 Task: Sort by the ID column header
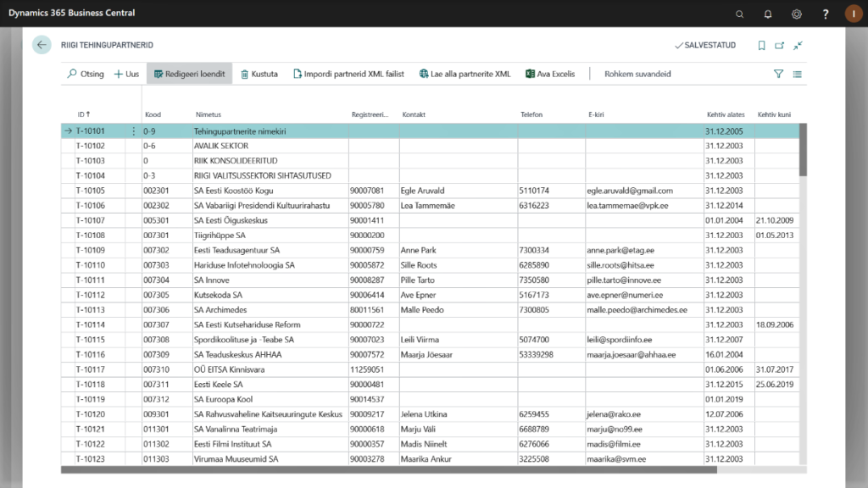(x=83, y=114)
